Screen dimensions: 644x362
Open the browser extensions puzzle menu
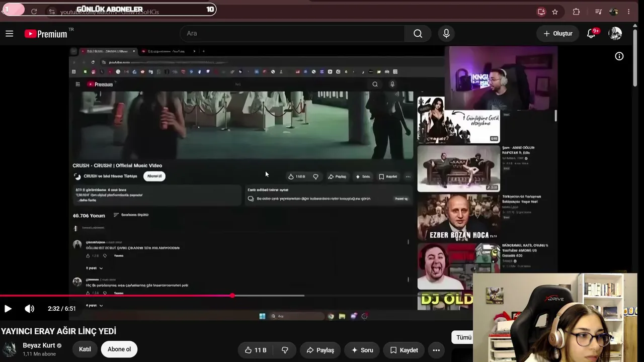pos(576,12)
